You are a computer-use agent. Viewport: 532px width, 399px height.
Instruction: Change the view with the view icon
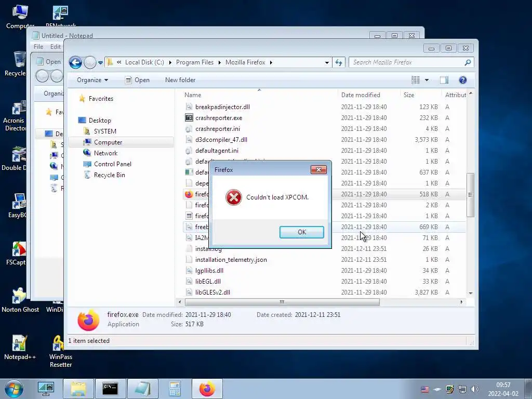pos(416,80)
